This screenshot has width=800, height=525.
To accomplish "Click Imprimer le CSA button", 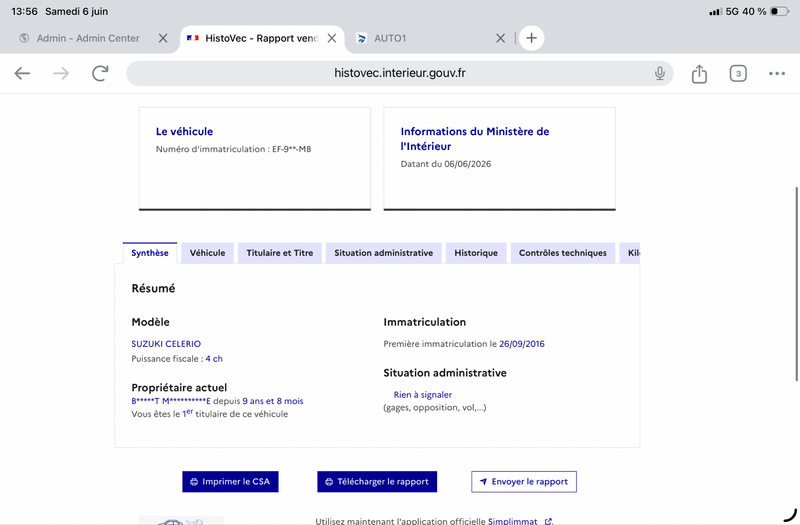I will point(230,482).
